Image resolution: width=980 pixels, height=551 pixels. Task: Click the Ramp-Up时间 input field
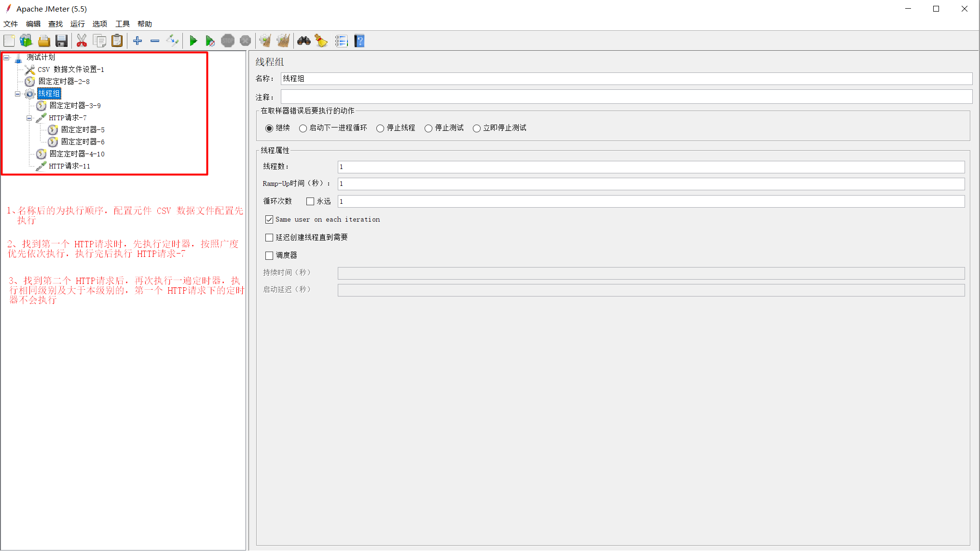tap(651, 184)
